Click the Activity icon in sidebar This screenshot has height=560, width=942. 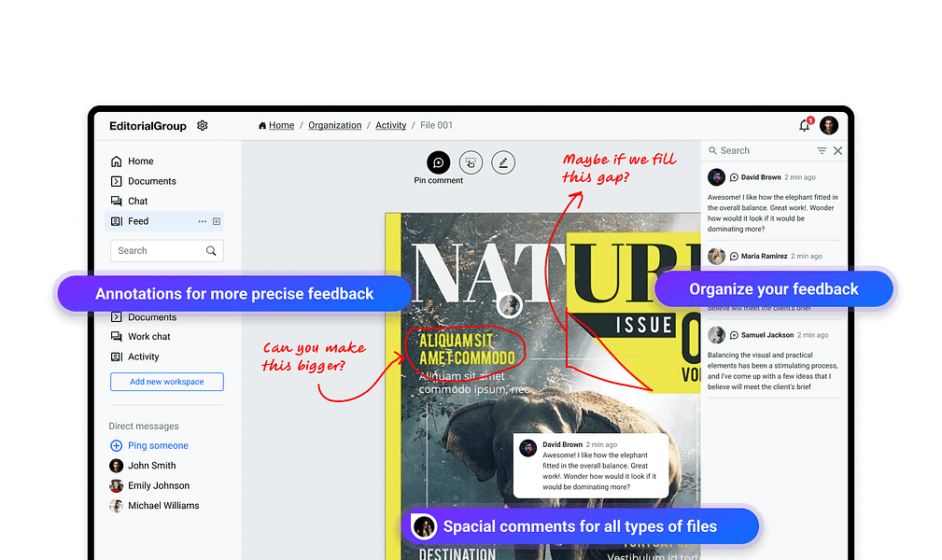pyautogui.click(x=117, y=357)
